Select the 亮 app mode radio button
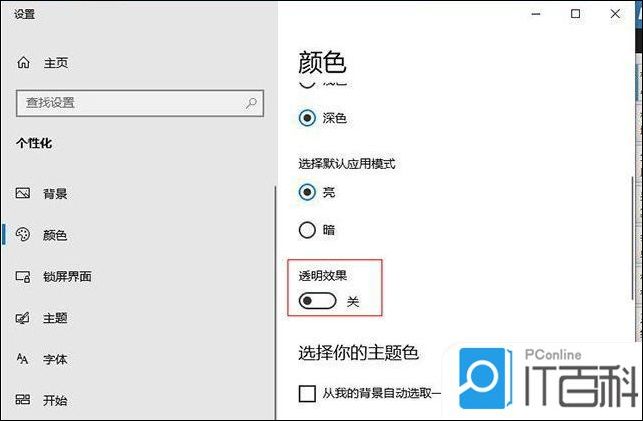This screenshot has width=643, height=421. click(307, 192)
